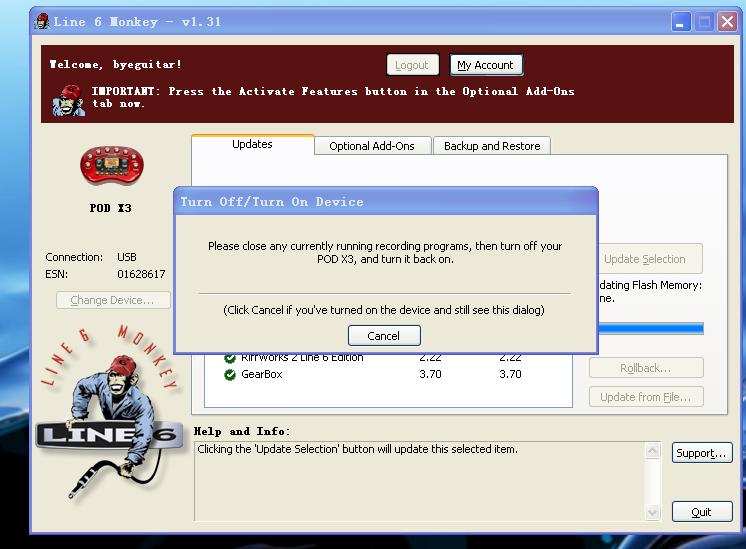Open the My Account page
This screenshot has height=549, width=746.
click(486, 65)
